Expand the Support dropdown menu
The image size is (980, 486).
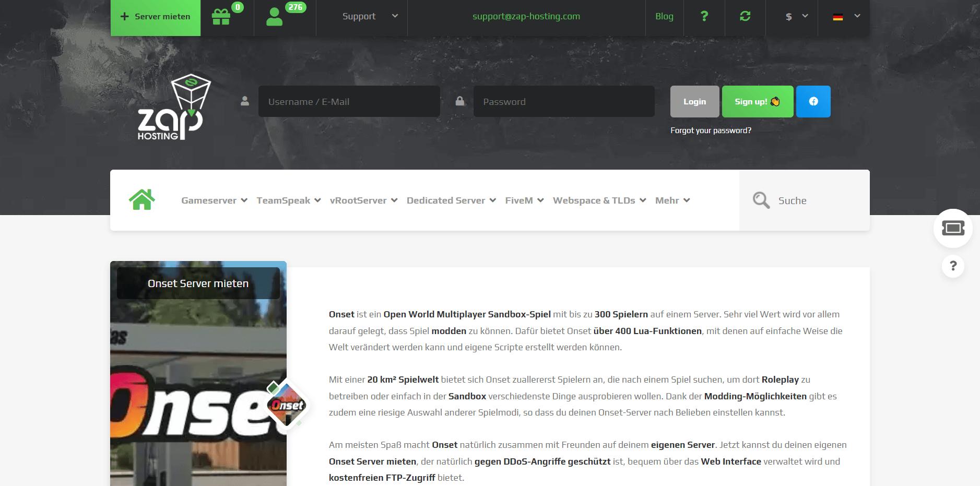pos(370,16)
